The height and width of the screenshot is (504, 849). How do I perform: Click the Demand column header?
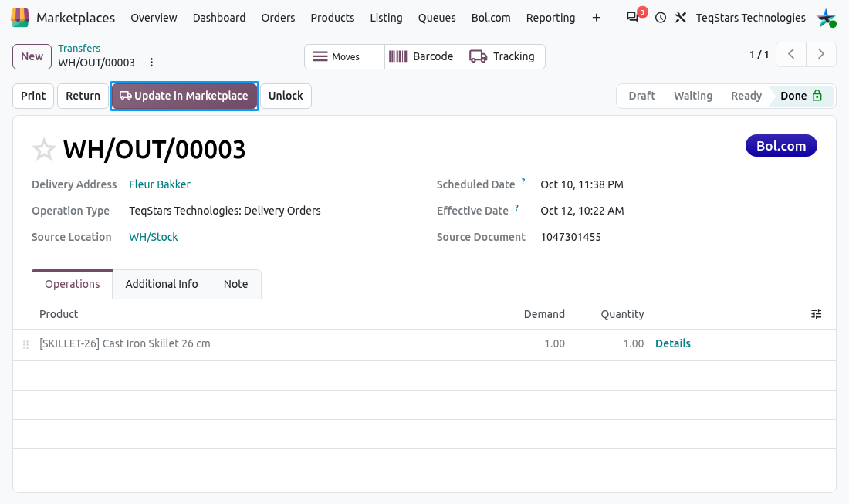[544, 314]
